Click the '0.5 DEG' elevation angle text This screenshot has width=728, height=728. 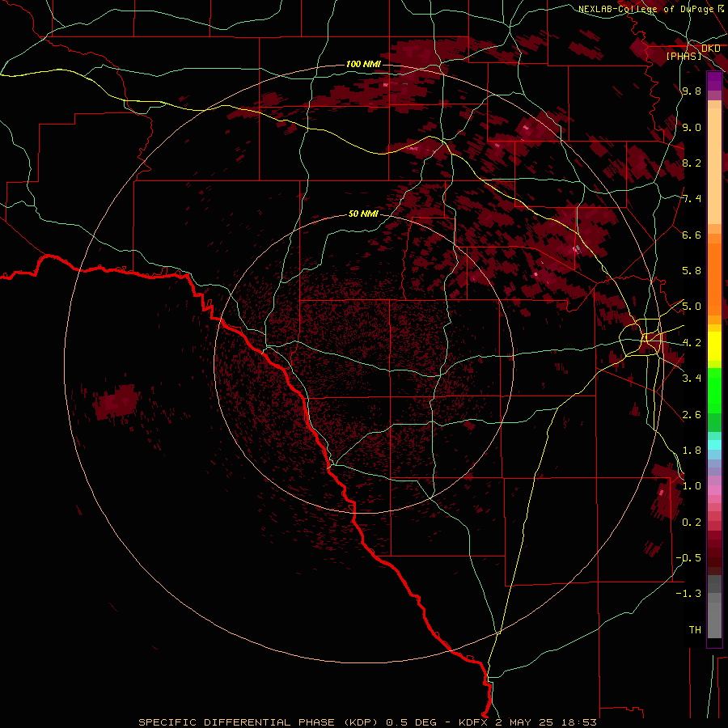(x=412, y=722)
